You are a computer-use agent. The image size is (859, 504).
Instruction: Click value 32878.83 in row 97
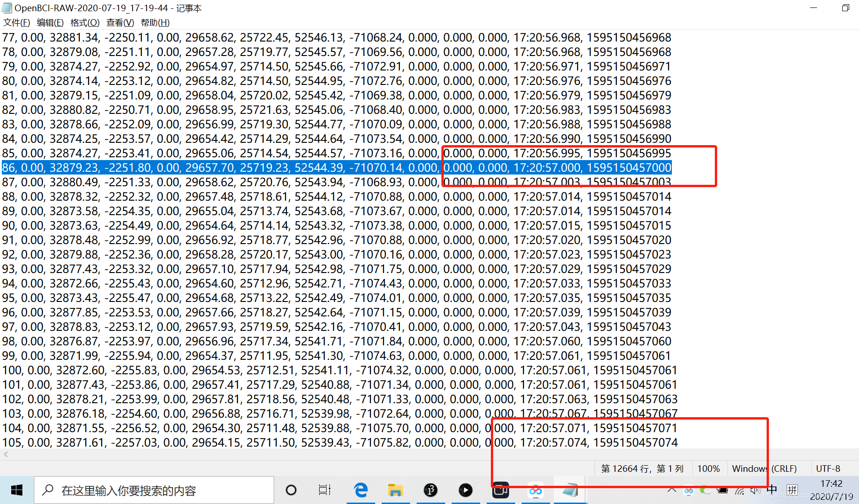pyautogui.click(x=74, y=327)
